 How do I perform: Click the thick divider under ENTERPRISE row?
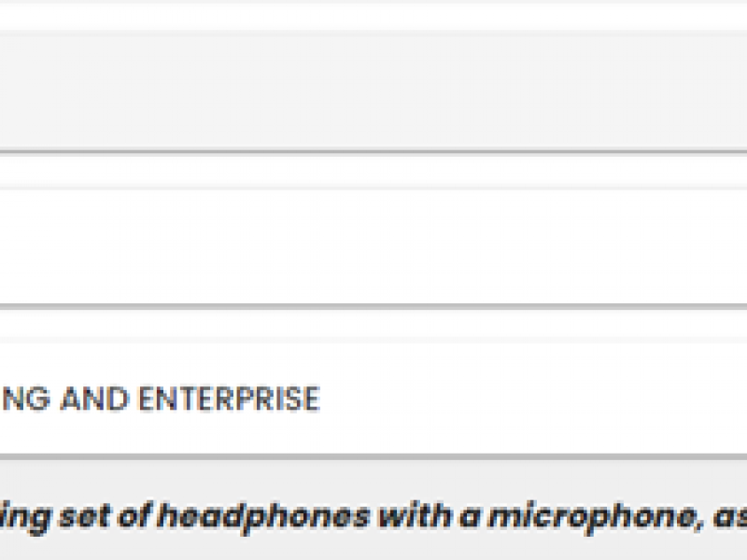click(x=373, y=457)
